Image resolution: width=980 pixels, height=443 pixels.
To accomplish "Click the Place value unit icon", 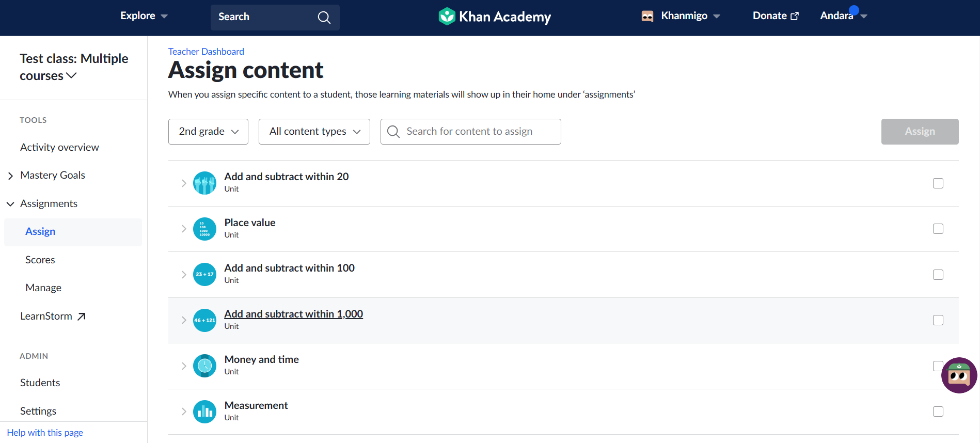I will point(204,229).
